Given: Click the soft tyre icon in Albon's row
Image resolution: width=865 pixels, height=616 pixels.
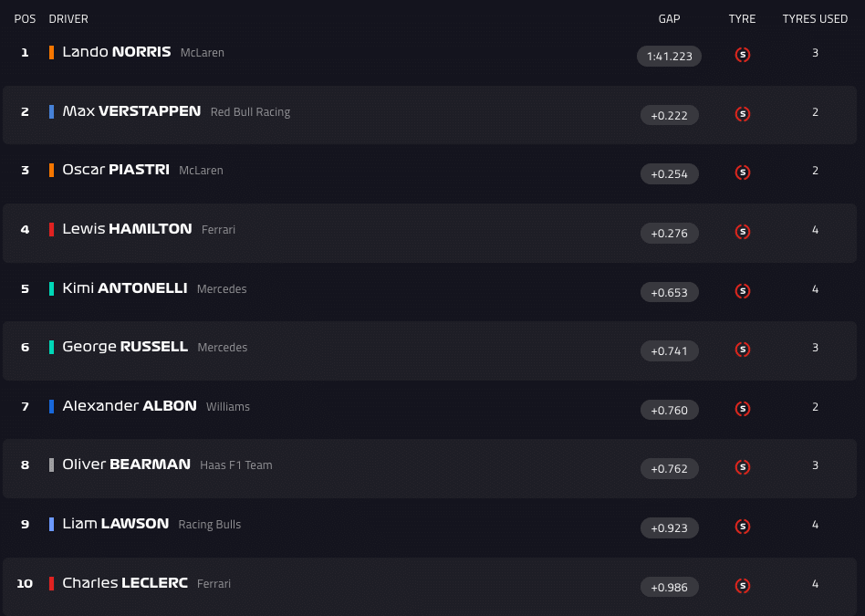Looking at the screenshot, I should [743, 409].
